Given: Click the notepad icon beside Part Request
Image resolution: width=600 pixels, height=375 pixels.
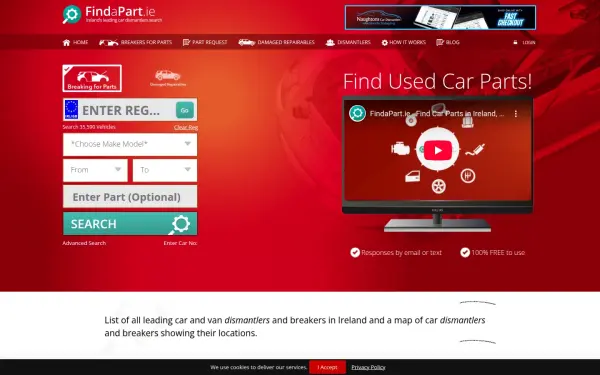Looking at the screenshot, I should [186, 42].
